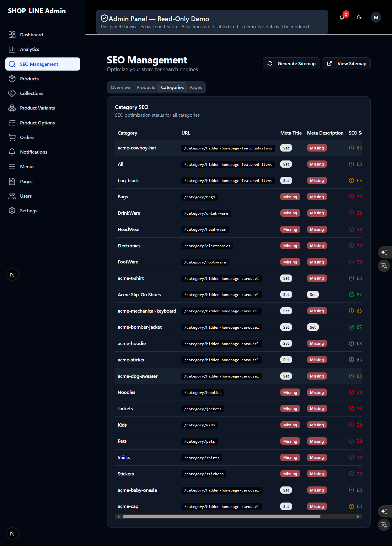The height and width of the screenshot is (546, 392).
Task: Click the Notifications bell icon in sidebar
Action: 12,152
